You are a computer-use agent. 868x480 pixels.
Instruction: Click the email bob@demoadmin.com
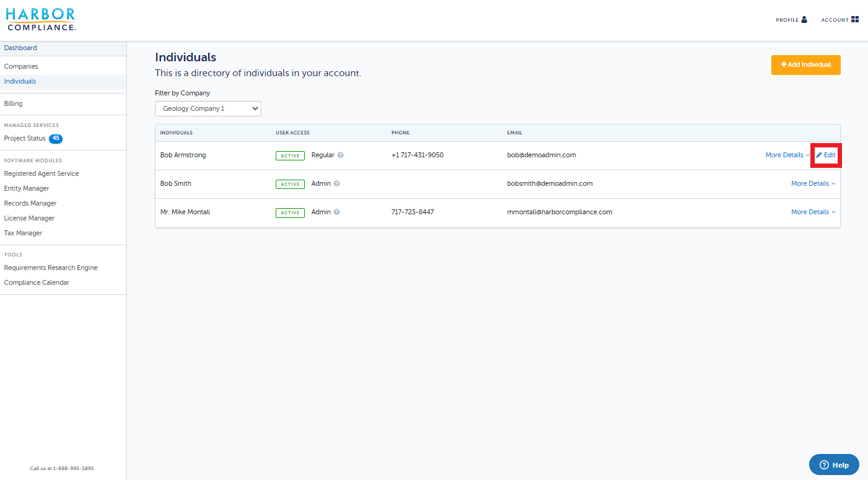(541, 155)
